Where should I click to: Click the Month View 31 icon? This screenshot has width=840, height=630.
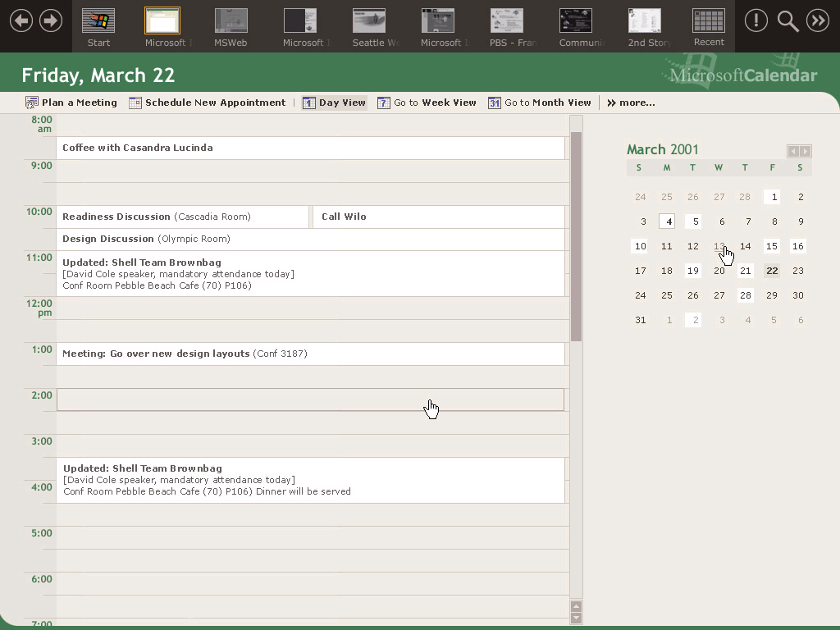point(495,103)
